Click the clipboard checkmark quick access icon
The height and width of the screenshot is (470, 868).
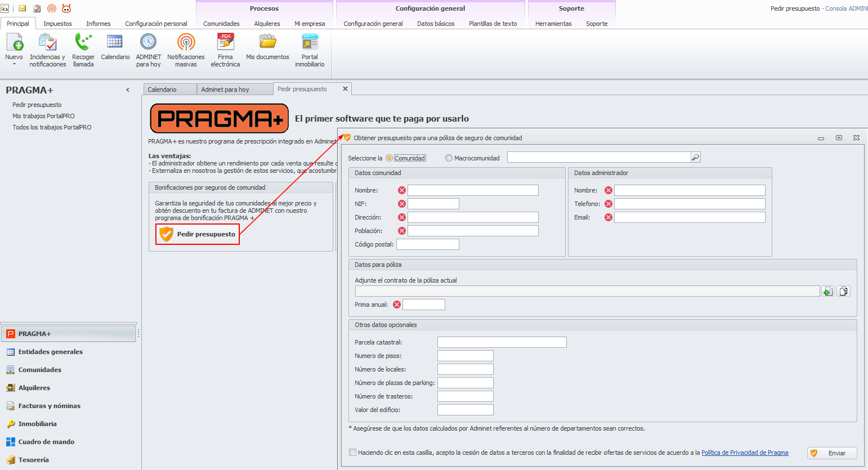click(37, 8)
